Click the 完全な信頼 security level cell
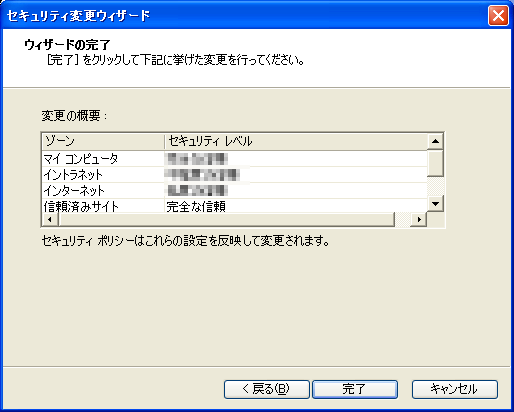Viewport: 514px width, 412px height. (196, 207)
